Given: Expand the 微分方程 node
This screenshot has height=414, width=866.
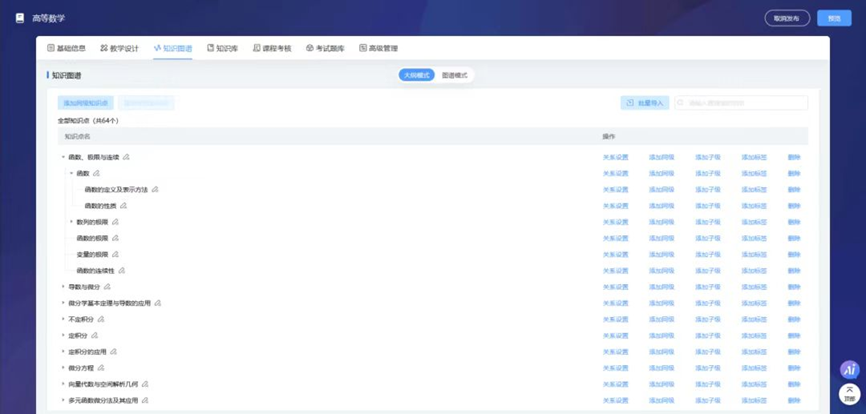Looking at the screenshot, I should (x=63, y=368).
